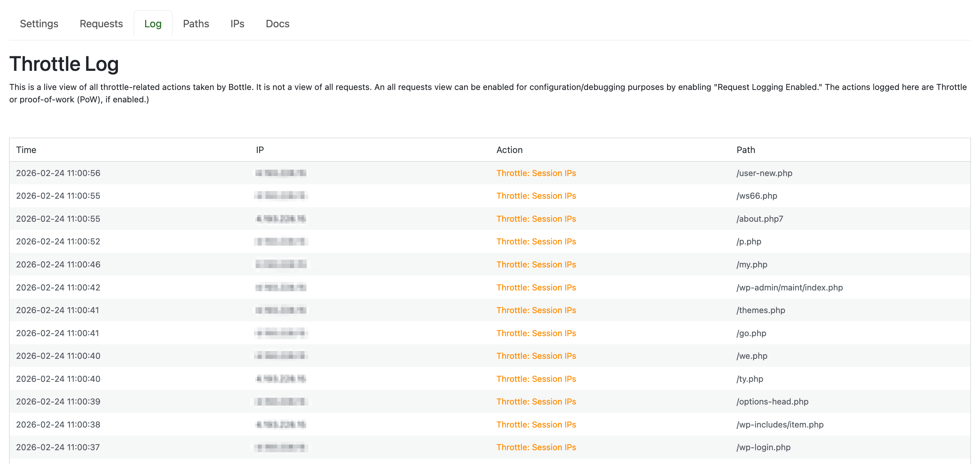Open the Docs tab
Viewport: 980px width, 464px height.
(x=277, y=24)
